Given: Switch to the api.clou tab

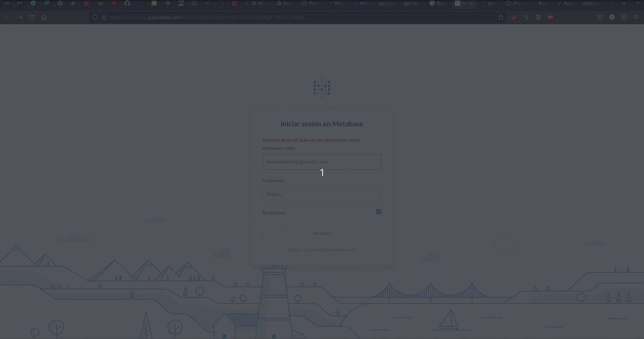Looking at the screenshot, I should click(x=386, y=3).
